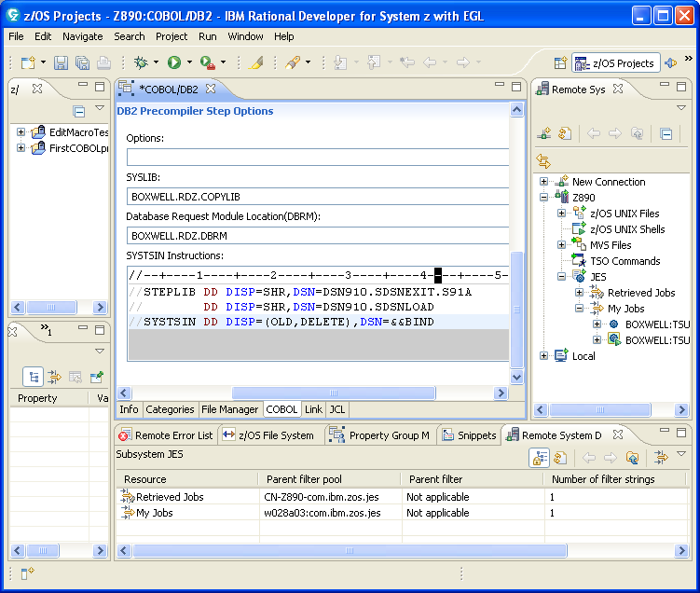Click the Save icon in the main toolbar
The width and height of the screenshot is (700, 593).
click(x=61, y=62)
